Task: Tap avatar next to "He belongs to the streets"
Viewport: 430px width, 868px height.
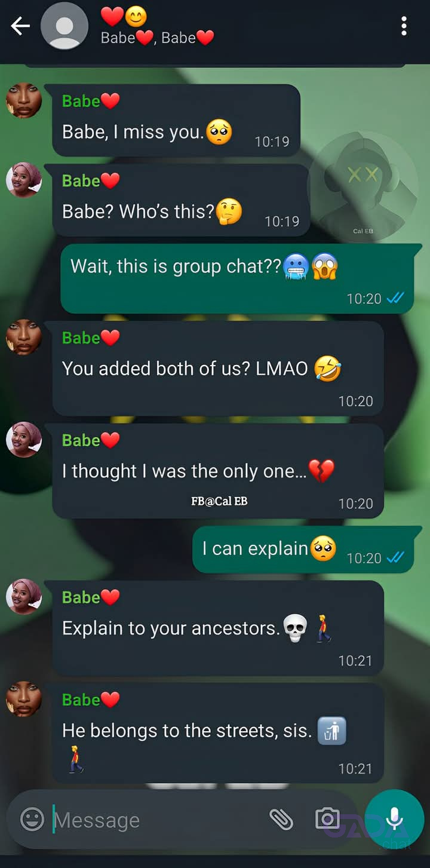Action: 24,699
